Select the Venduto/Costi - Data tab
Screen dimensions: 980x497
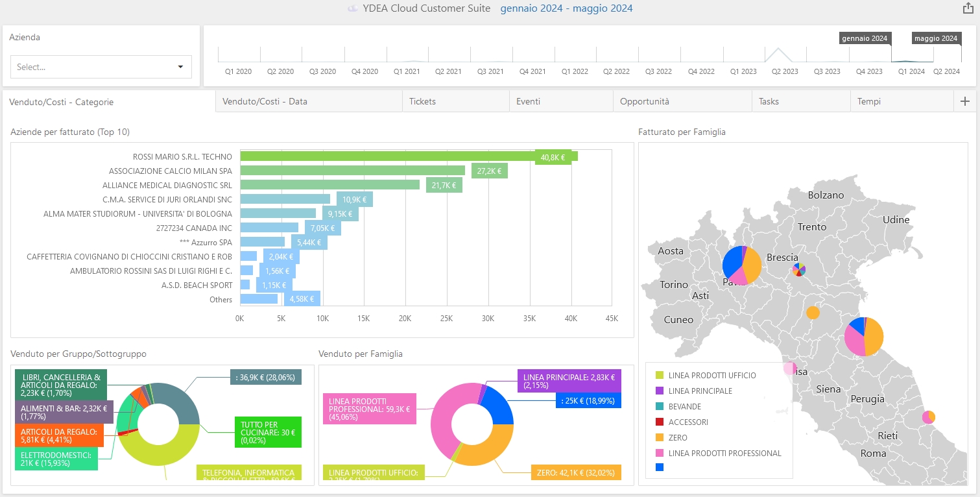[x=265, y=102]
